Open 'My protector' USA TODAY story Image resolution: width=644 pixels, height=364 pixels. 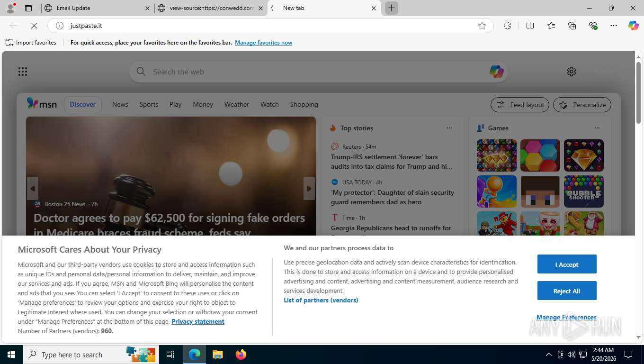coord(393,197)
